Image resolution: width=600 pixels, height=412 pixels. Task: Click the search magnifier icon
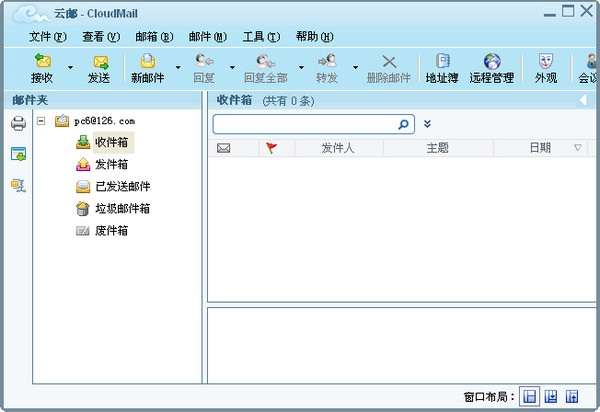[403, 124]
